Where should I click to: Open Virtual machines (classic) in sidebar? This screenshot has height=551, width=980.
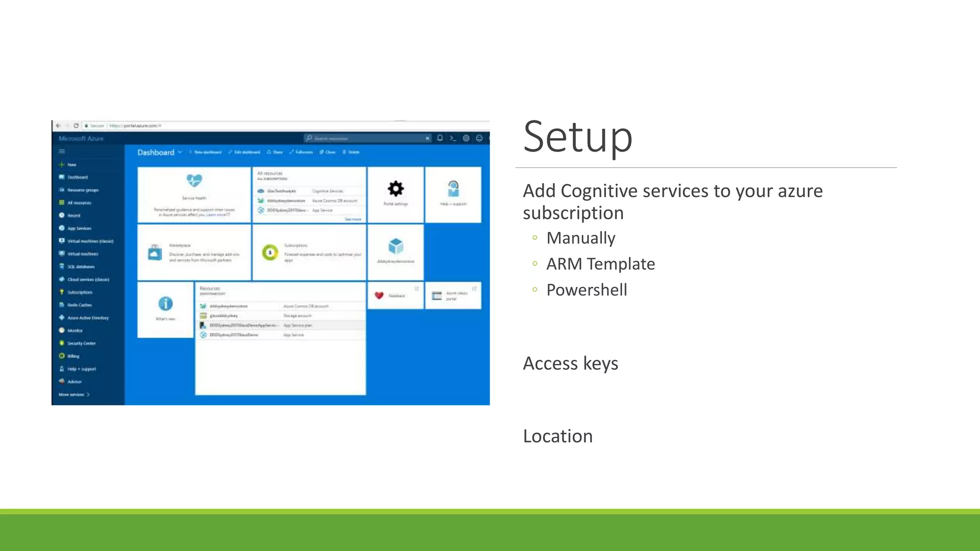coord(90,241)
